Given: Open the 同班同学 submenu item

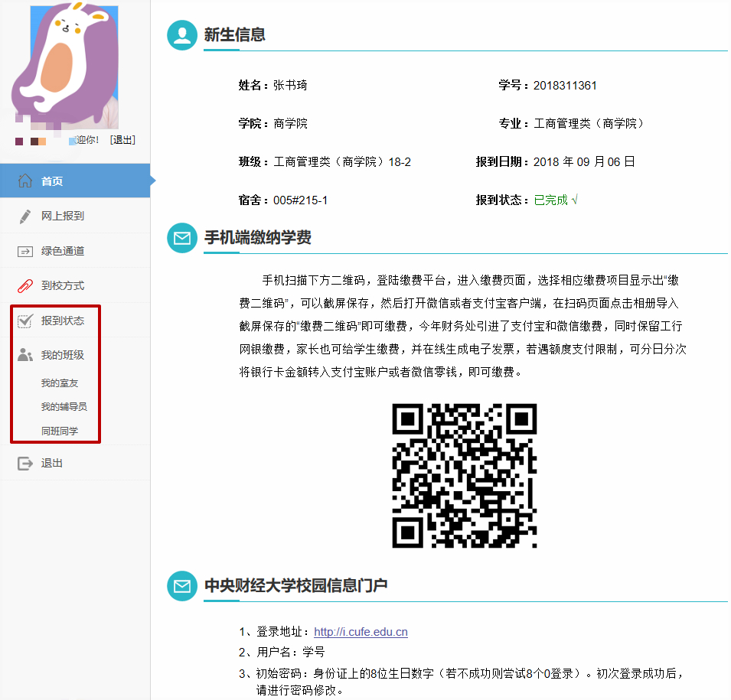Looking at the screenshot, I should [x=60, y=431].
